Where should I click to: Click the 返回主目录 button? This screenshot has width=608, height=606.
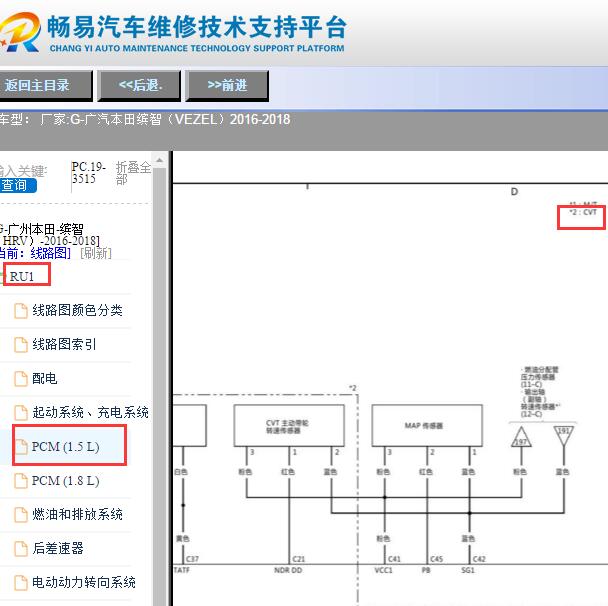tap(45, 86)
